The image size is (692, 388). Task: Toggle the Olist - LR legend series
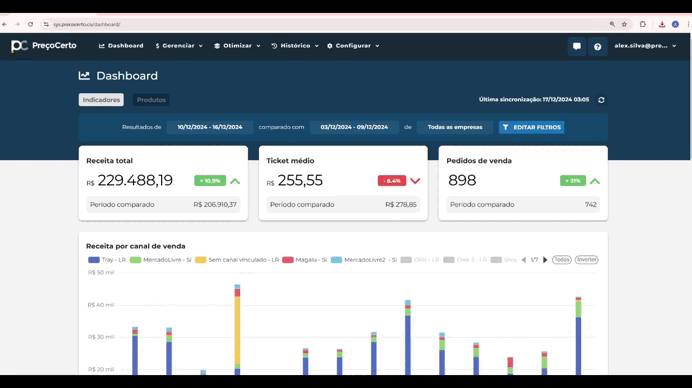tap(420, 260)
